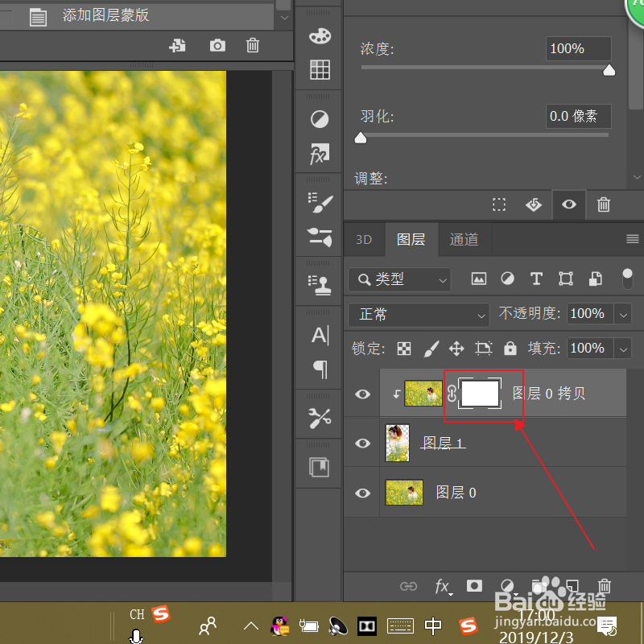Open the 正常 blend mode dropdown
Viewport: 644px width, 644px height.
[x=419, y=315]
